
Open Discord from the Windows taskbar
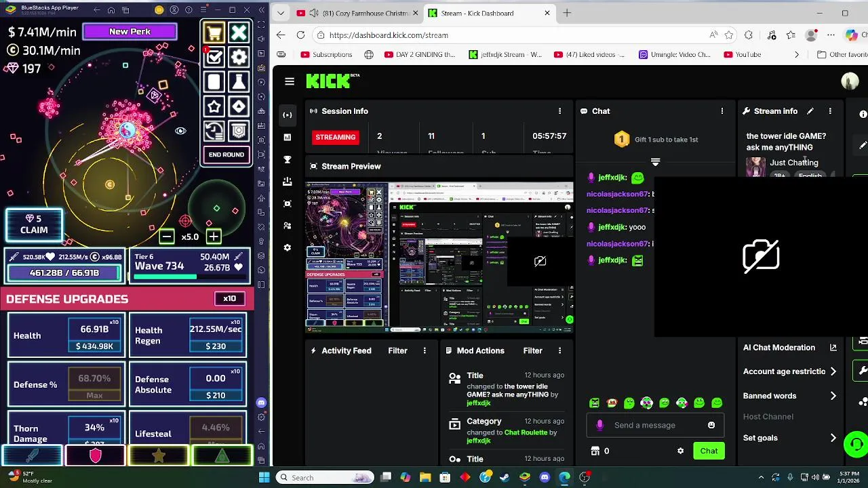point(545,477)
